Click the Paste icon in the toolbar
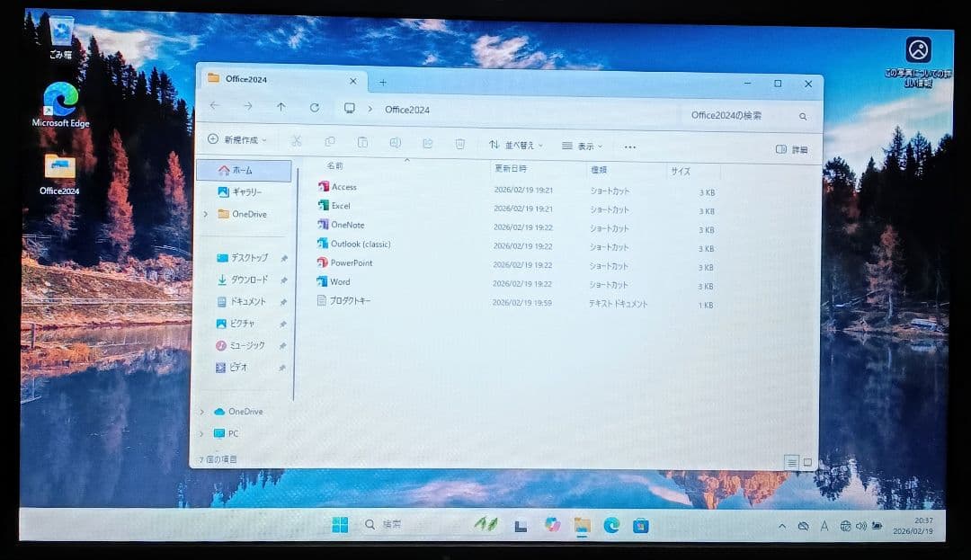 [362, 143]
